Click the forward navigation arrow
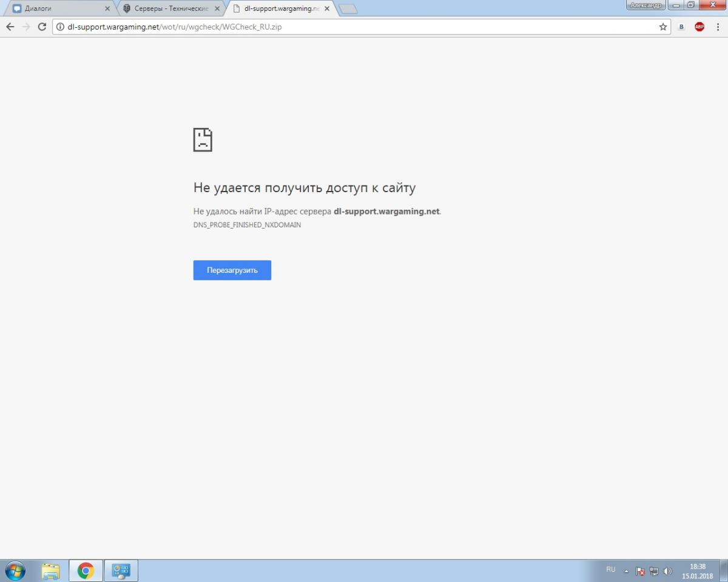This screenshot has height=582, width=728. tap(26, 27)
